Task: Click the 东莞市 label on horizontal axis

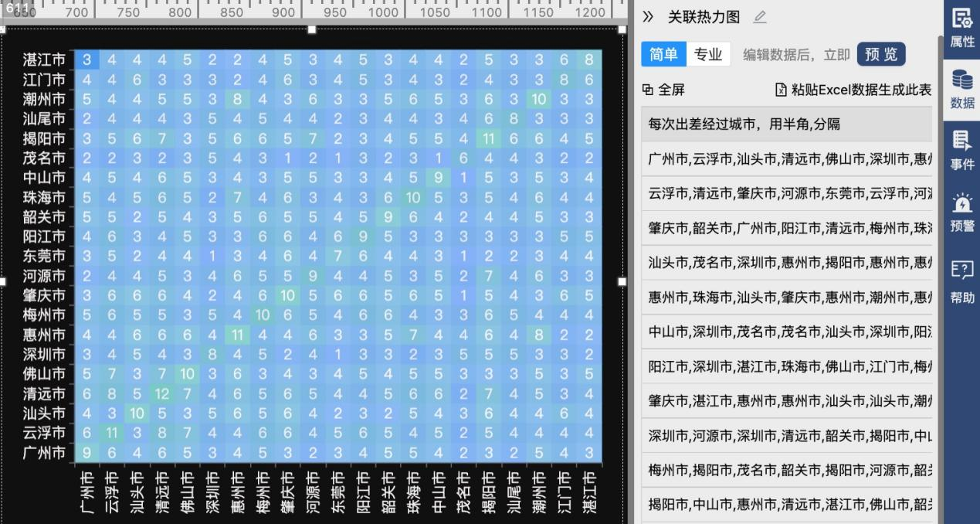Action: click(337, 491)
